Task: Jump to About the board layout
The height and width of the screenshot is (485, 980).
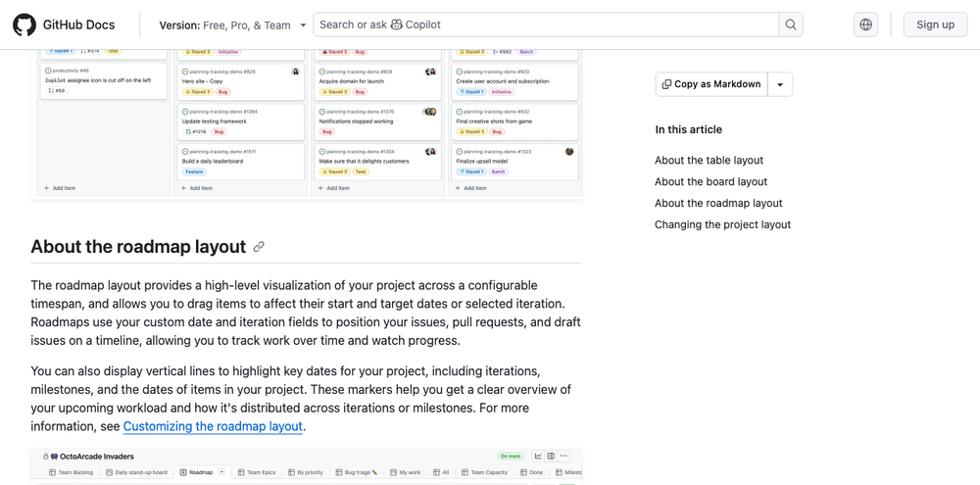Action: click(x=710, y=181)
